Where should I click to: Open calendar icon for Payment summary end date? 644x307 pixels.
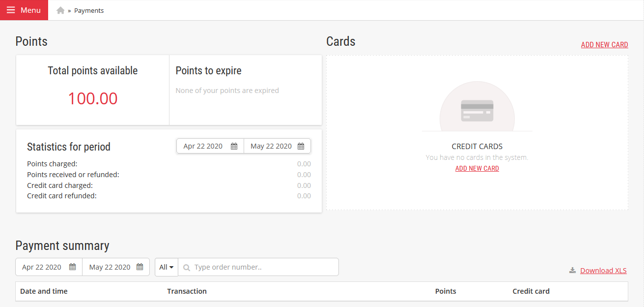pyautogui.click(x=140, y=267)
